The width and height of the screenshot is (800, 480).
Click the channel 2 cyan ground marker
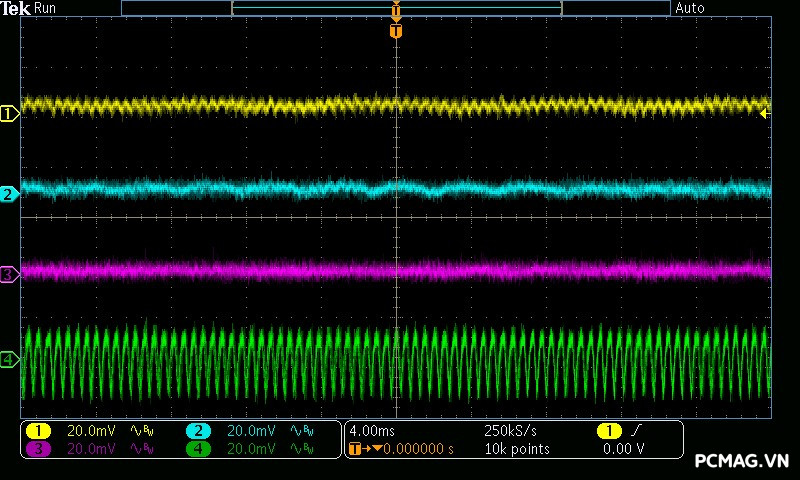(9, 194)
